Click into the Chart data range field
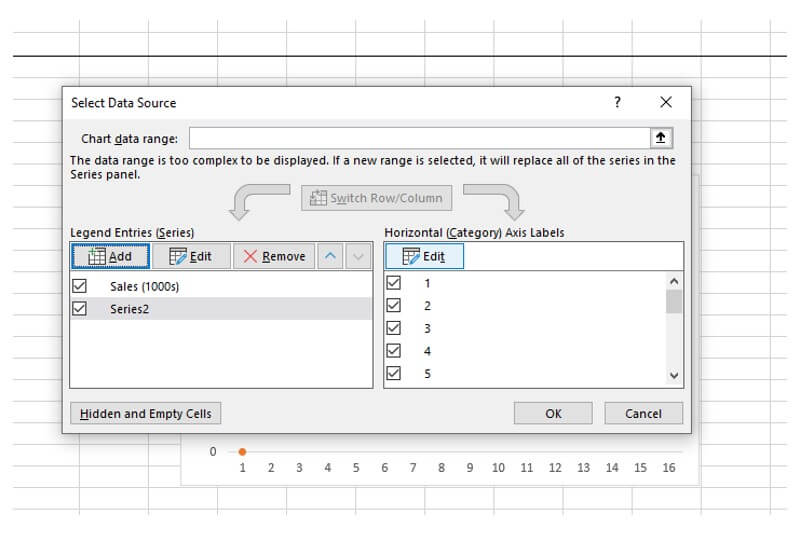812x533 pixels. click(419, 138)
